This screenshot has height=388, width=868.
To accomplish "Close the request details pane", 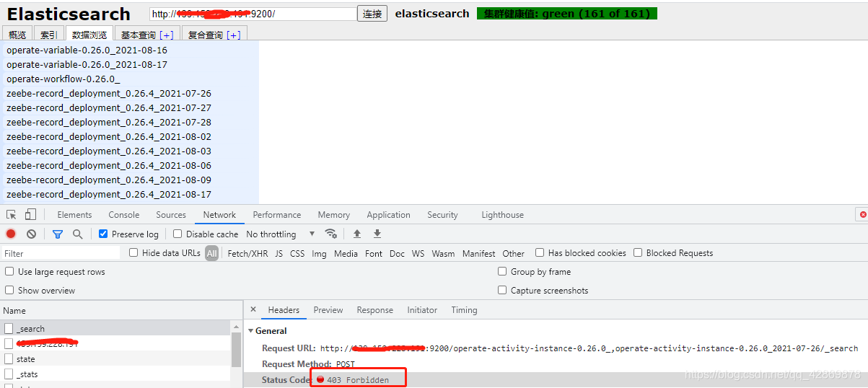I will click(253, 309).
